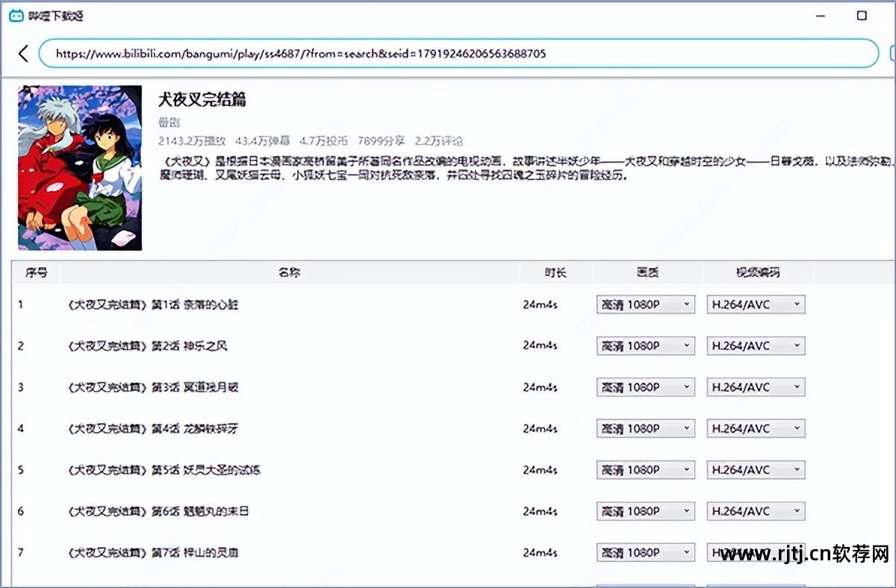
Task: Click 24m4s duration for 第7话 row
Action: click(540, 553)
